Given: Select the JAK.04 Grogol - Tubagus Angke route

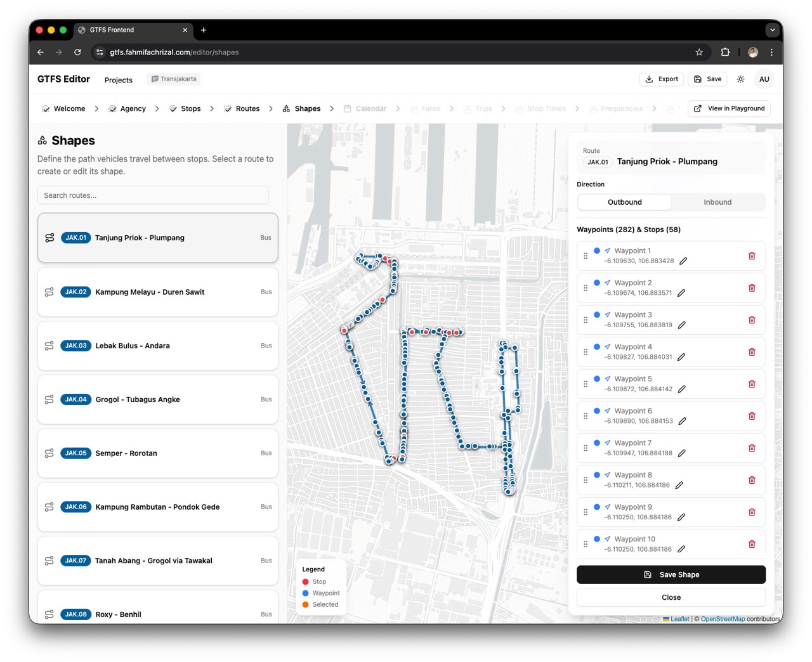Looking at the screenshot, I should [157, 399].
